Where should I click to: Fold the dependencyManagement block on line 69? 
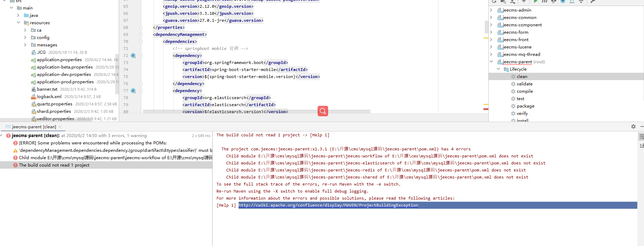[x=141, y=34]
